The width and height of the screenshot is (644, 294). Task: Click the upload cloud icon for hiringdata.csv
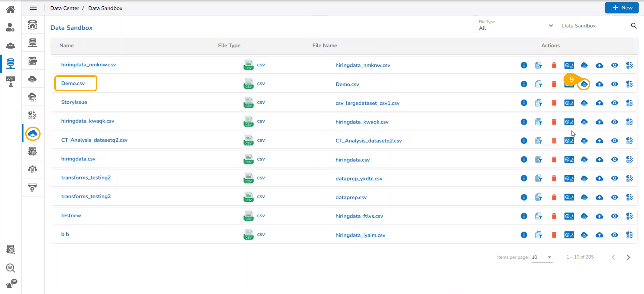(x=599, y=160)
